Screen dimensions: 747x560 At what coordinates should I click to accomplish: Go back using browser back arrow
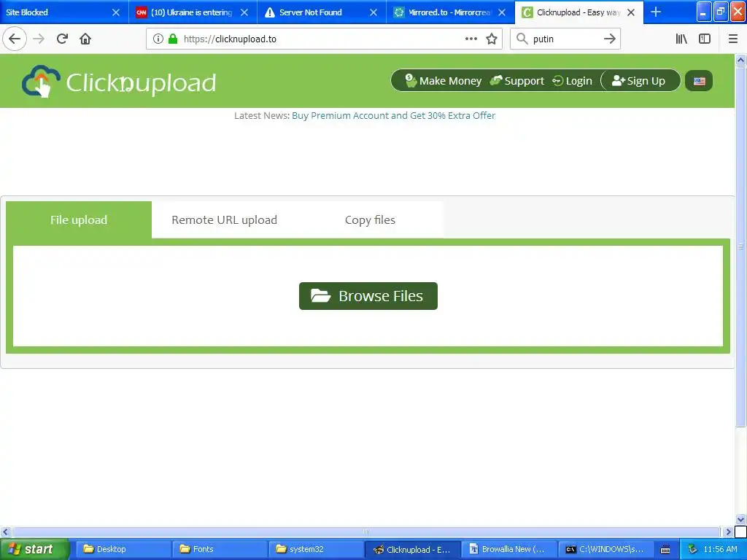pyautogui.click(x=15, y=39)
